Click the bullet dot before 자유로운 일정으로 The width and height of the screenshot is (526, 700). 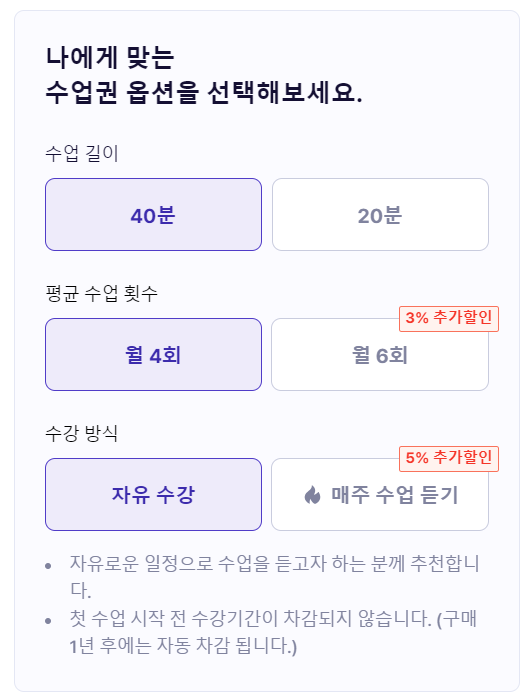point(48,566)
